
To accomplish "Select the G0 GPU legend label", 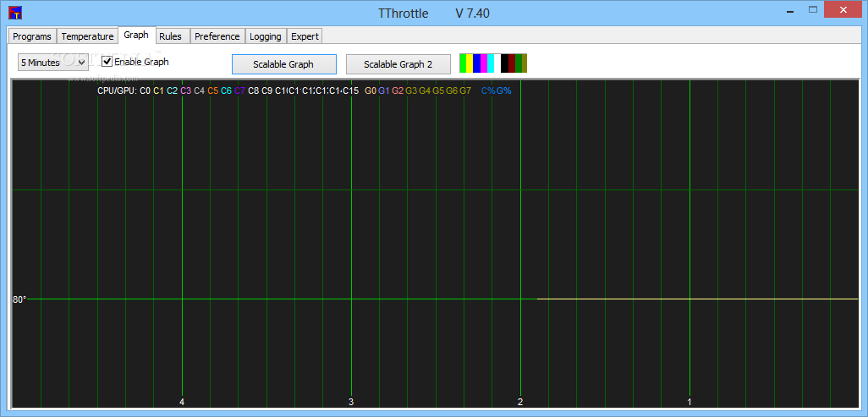I will [371, 91].
